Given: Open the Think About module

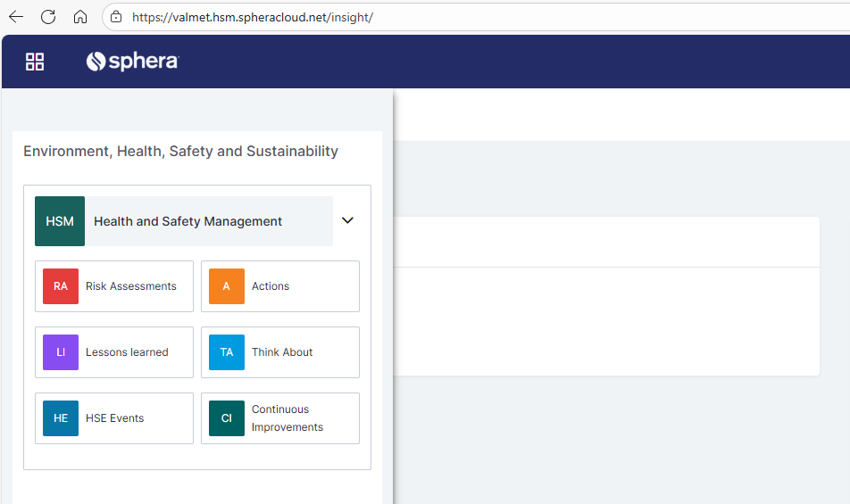Looking at the screenshot, I should click(x=282, y=352).
